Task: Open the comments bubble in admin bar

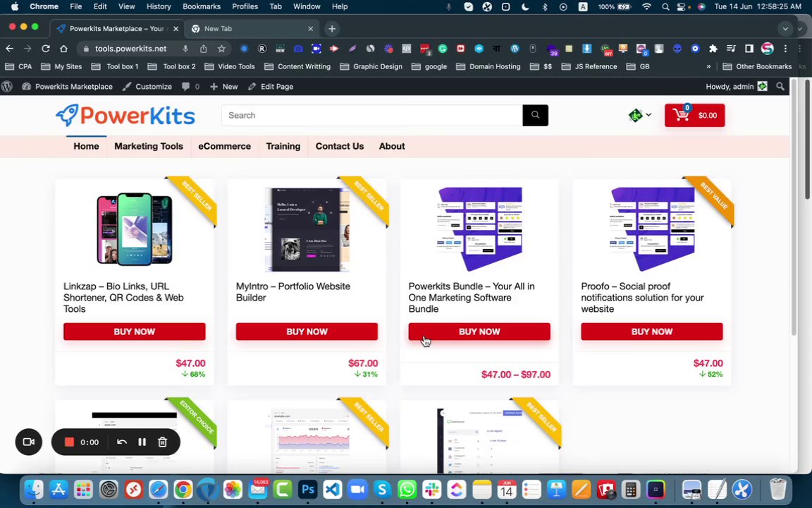Action: pyautogui.click(x=190, y=87)
